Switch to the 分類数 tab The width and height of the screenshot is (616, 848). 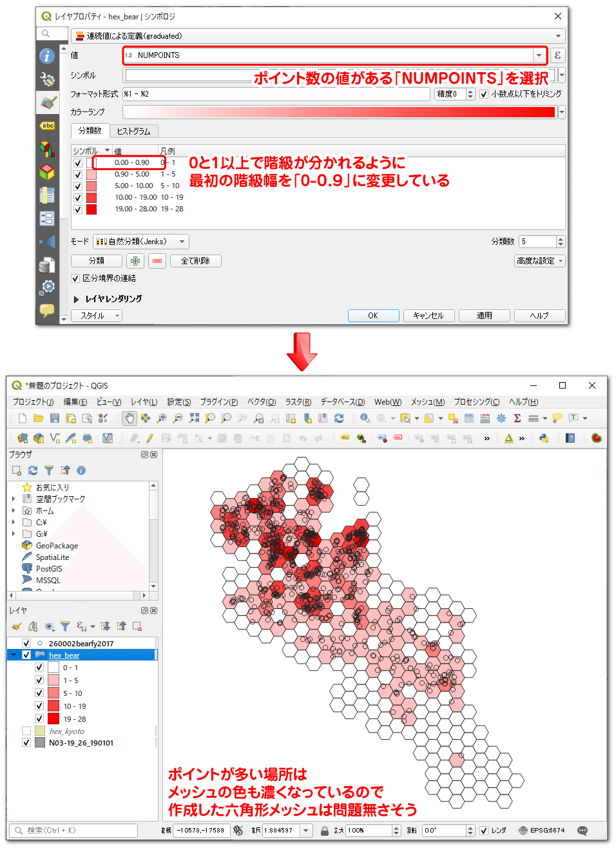point(90,131)
